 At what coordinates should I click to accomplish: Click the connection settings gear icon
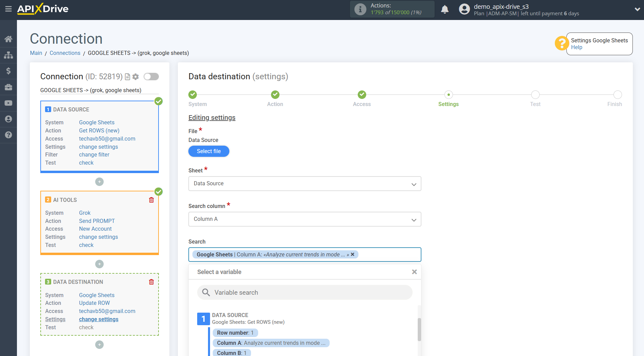(x=136, y=77)
